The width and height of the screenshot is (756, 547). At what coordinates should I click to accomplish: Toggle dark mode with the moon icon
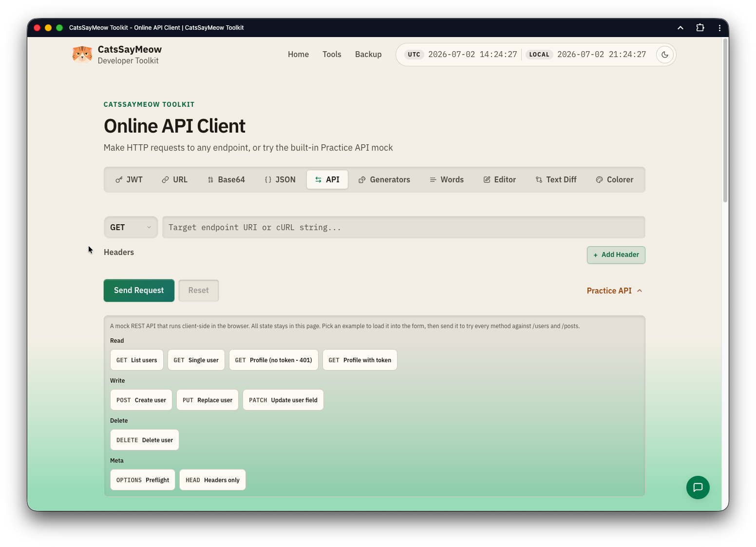[665, 55]
